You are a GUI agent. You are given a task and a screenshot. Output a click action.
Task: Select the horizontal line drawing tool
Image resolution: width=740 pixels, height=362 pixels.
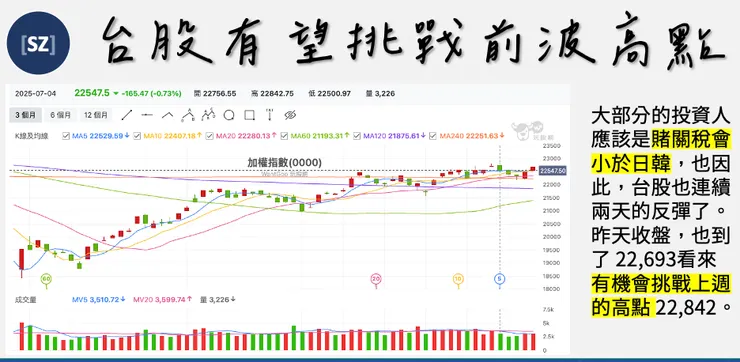[x=147, y=115]
